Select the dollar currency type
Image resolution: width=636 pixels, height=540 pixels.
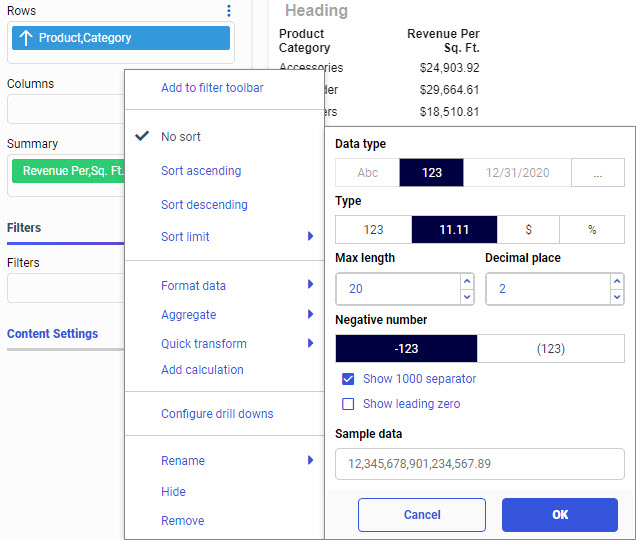(528, 230)
